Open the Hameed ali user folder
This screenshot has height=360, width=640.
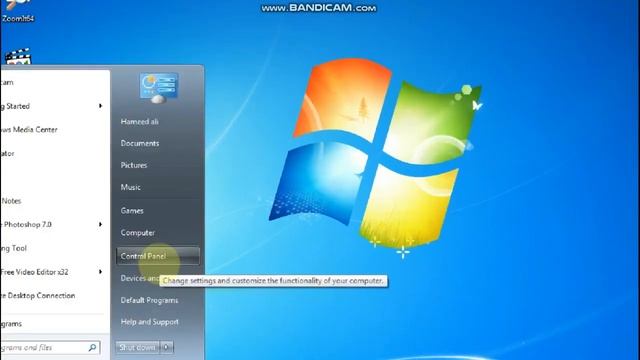coord(139,122)
